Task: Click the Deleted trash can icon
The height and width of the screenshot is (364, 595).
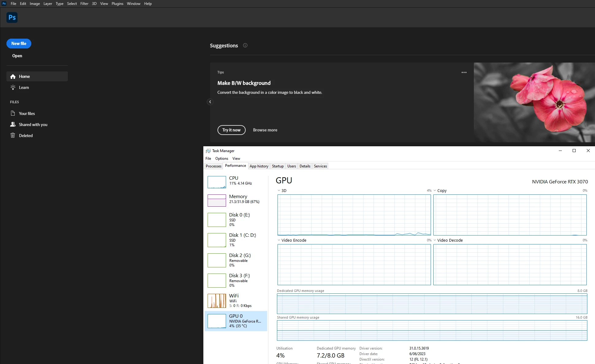Action: tap(13, 136)
